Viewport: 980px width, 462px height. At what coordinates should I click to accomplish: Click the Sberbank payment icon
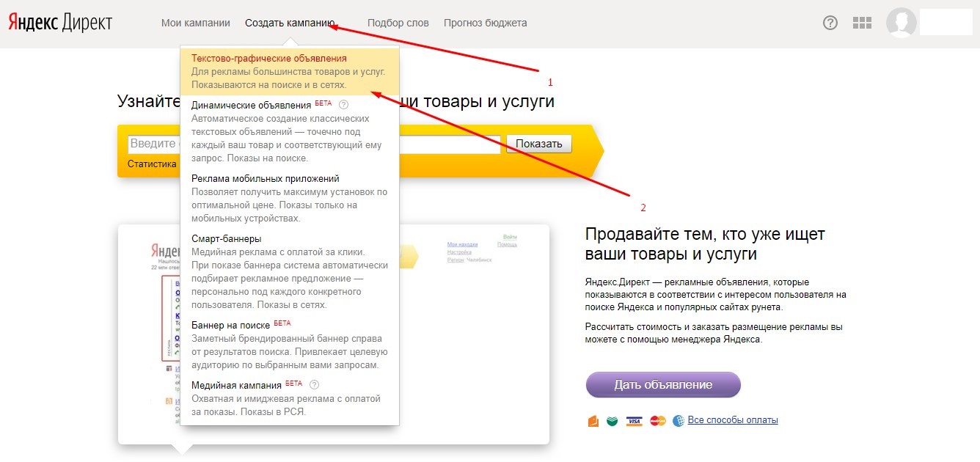click(x=612, y=421)
